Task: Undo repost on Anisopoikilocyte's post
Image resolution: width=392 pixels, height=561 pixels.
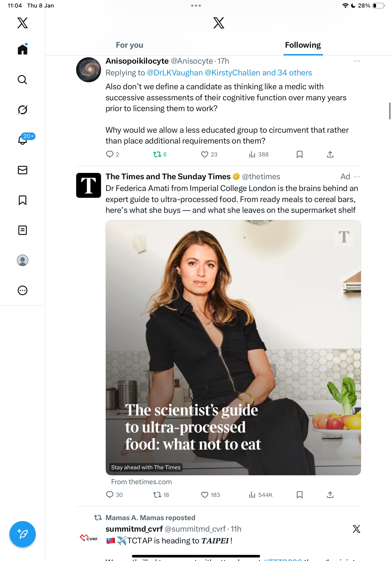Action: pyautogui.click(x=157, y=154)
